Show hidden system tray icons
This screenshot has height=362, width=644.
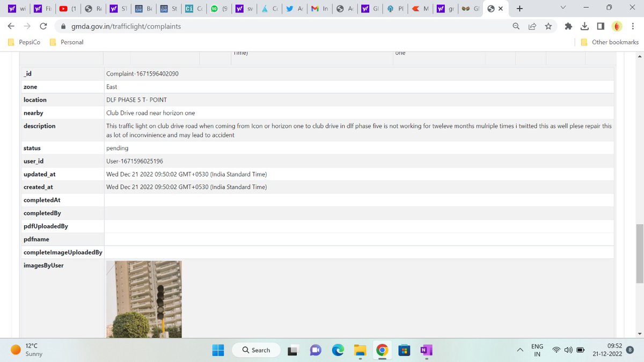coord(520,350)
